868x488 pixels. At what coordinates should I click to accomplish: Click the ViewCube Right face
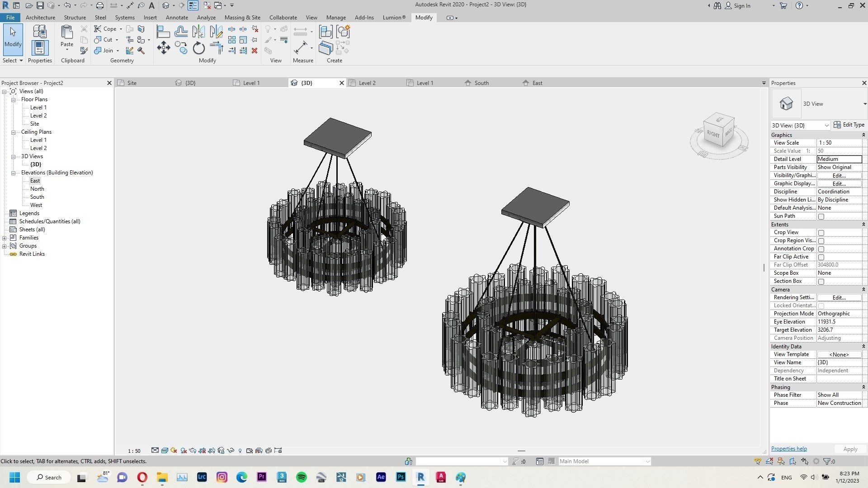[x=713, y=134]
